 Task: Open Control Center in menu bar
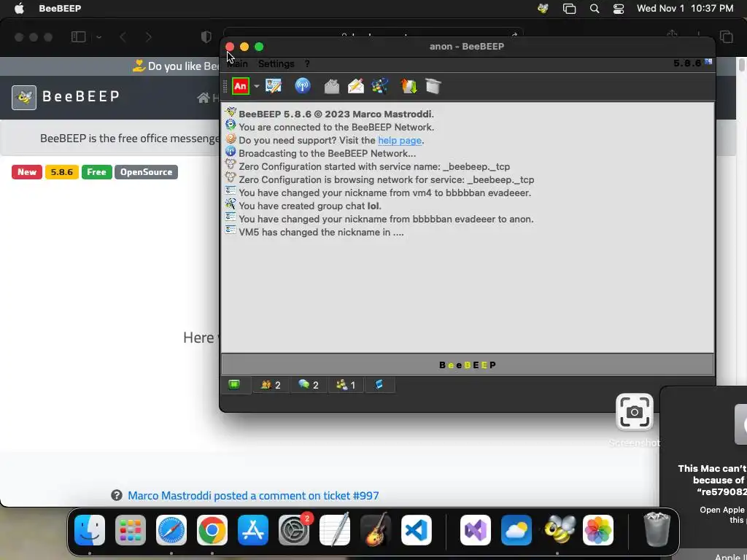point(619,8)
